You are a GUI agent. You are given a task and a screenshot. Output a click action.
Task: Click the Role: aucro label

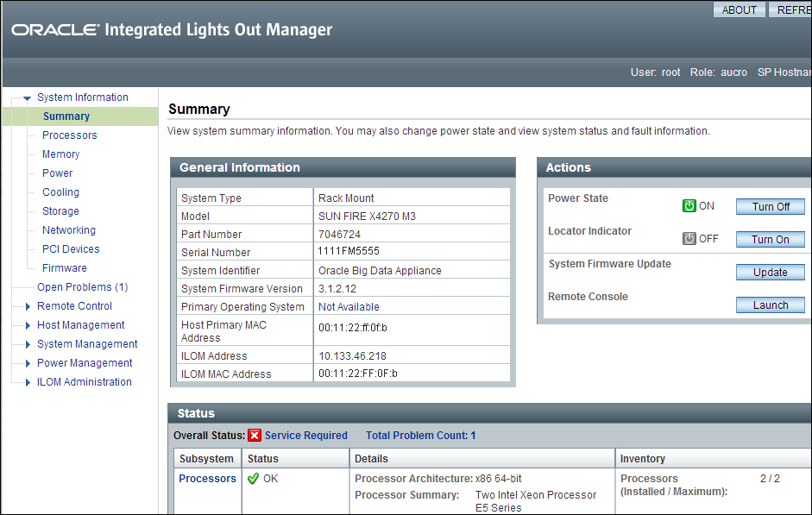tap(718, 72)
